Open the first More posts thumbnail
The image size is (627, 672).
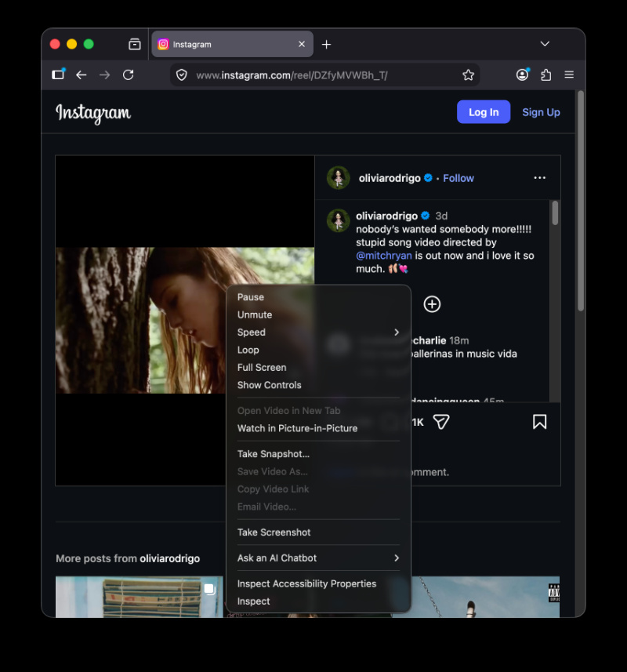click(x=140, y=597)
